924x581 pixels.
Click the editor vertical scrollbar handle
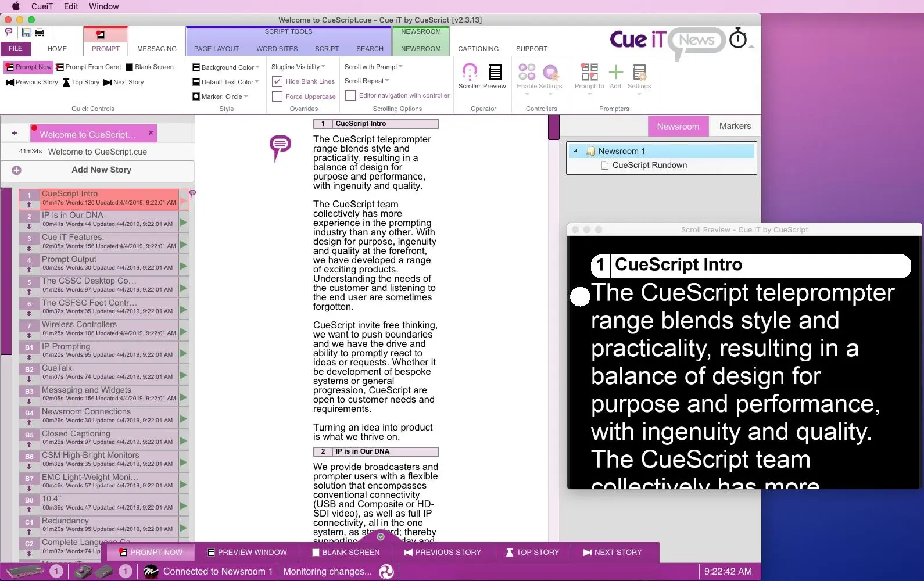tap(553, 127)
